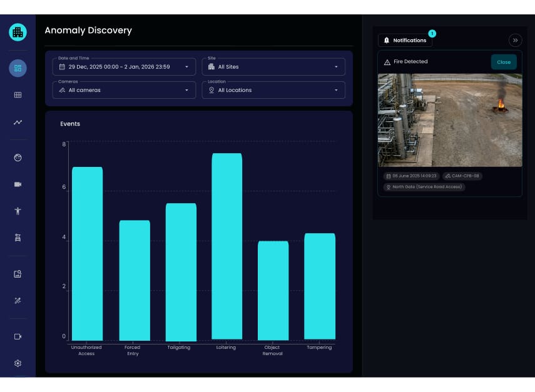Expand the All Locations dropdown arrow
This screenshot has width=535, height=392.
coord(336,90)
